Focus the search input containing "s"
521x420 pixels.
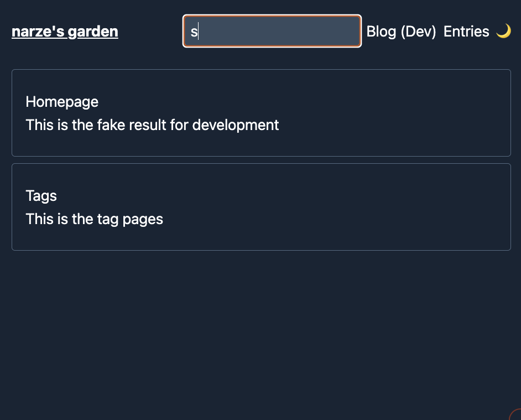pos(272,31)
